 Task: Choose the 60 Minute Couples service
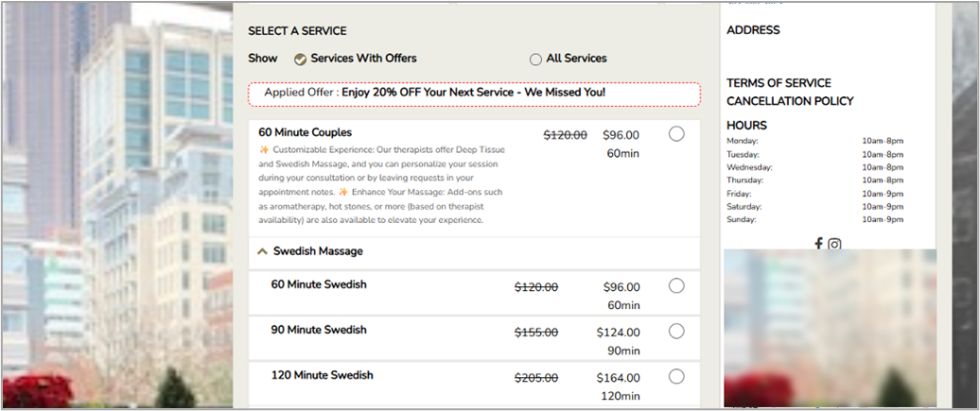(x=676, y=133)
